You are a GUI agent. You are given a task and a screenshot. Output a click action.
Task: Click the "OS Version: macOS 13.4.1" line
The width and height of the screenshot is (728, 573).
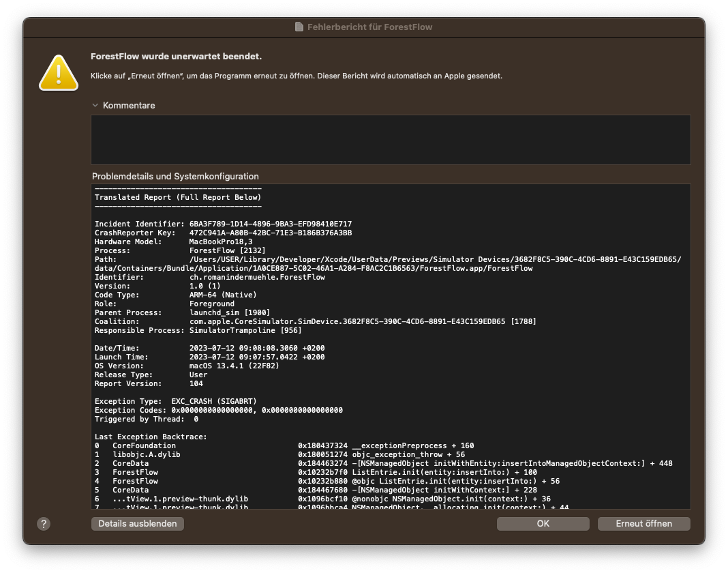pyautogui.click(x=187, y=366)
